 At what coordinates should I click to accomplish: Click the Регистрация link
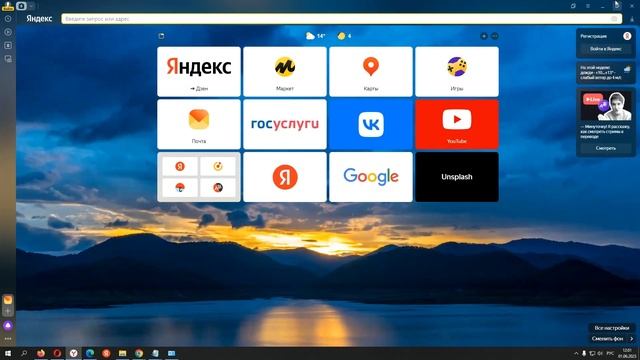593,36
